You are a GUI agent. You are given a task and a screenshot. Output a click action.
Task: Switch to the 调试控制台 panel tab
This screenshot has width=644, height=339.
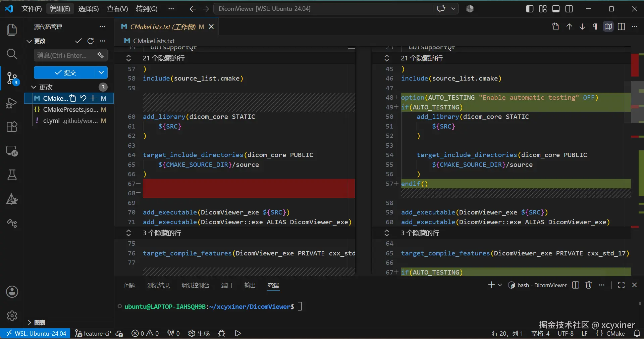[x=196, y=285]
